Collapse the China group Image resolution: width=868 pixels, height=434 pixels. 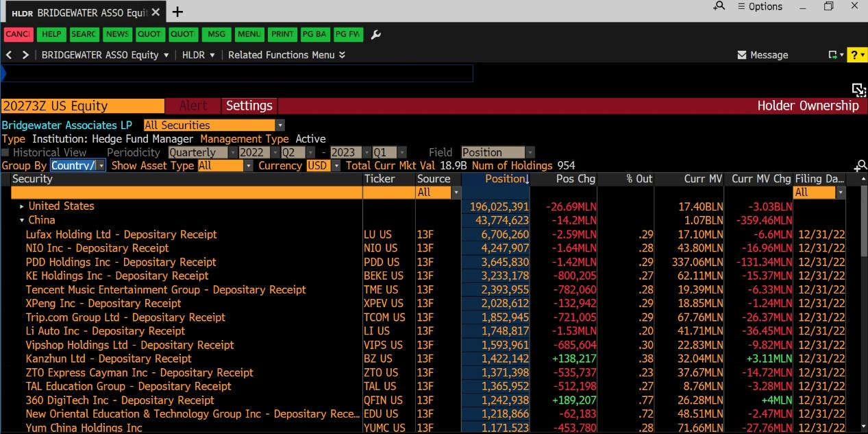pos(22,220)
